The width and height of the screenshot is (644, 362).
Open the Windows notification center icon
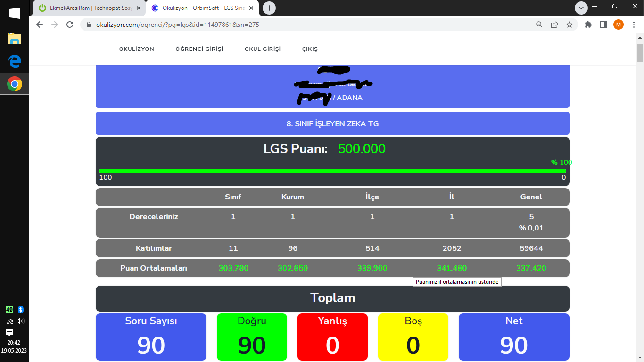click(9, 332)
